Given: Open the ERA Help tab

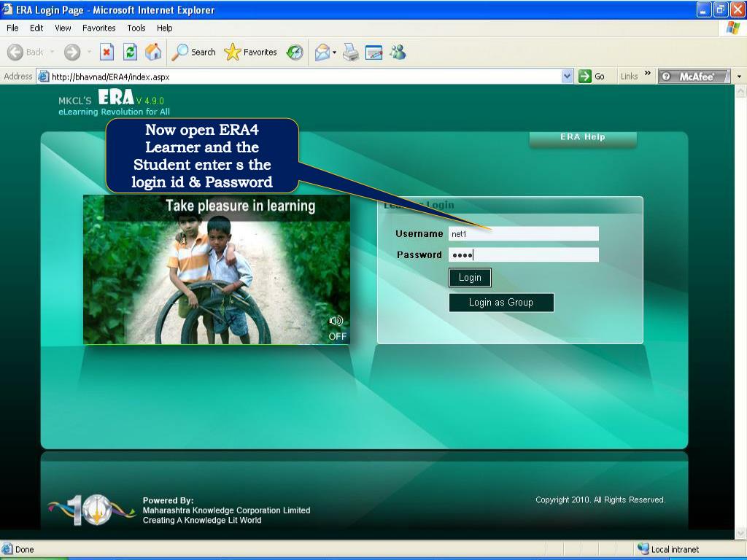Looking at the screenshot, I should 582,137.
